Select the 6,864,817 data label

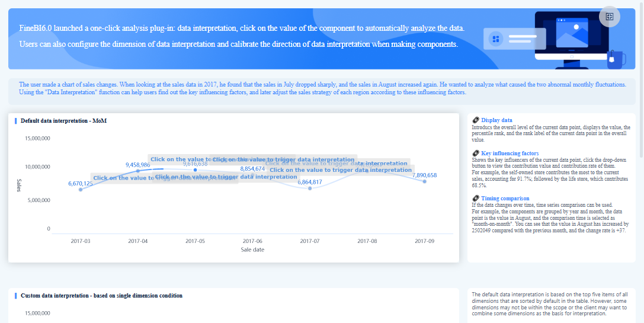(x=310, y=182)
